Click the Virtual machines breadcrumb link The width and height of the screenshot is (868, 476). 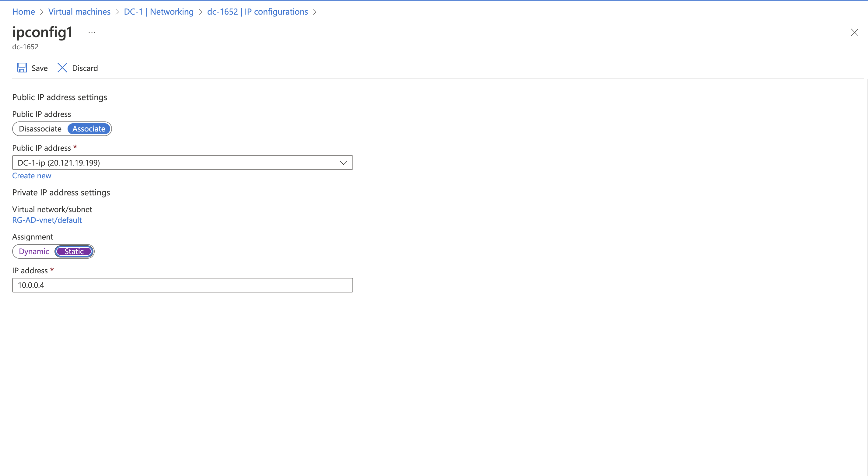point(79,11)
